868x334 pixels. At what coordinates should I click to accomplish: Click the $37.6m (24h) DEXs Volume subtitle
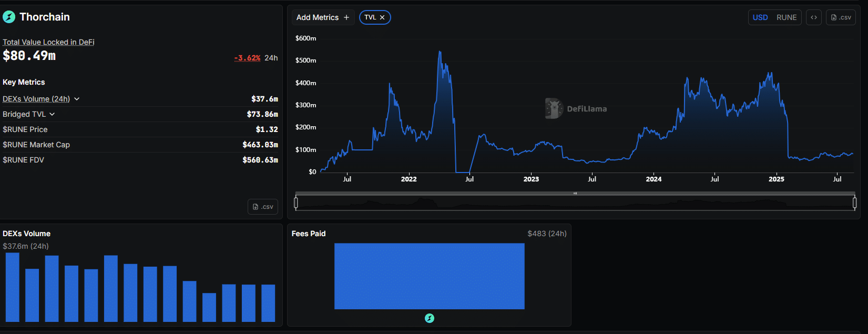[x=26, y=246]
